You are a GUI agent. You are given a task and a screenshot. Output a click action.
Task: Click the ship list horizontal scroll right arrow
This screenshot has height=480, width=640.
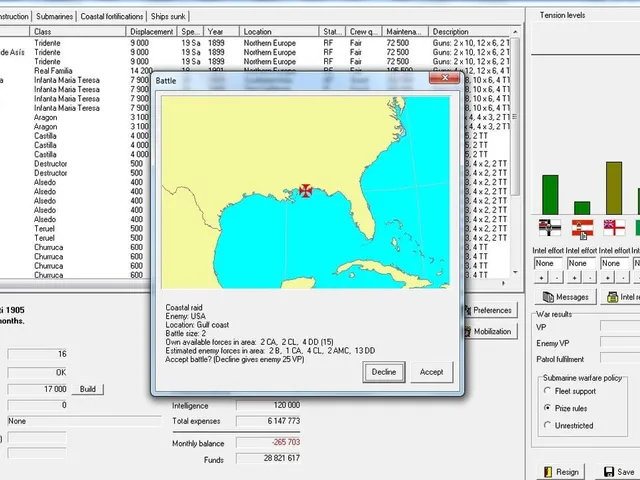(x=503, y=283)
